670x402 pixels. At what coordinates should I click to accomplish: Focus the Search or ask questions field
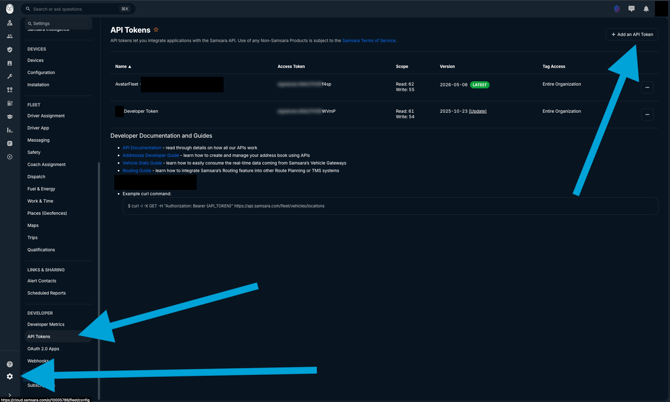tap(78, 9)
